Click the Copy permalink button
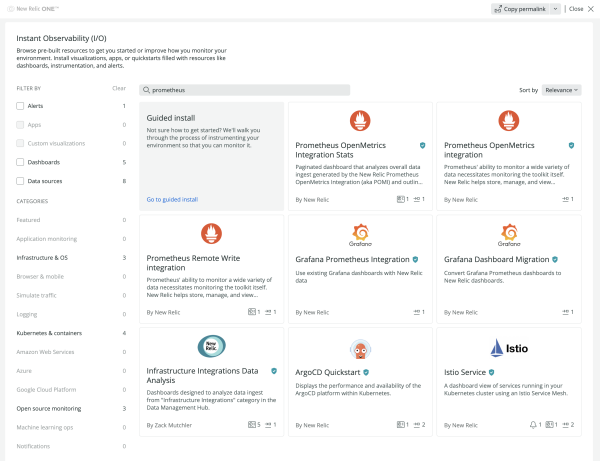The height and width of the screenshot is (461, 600). click(x=520, y=9)
